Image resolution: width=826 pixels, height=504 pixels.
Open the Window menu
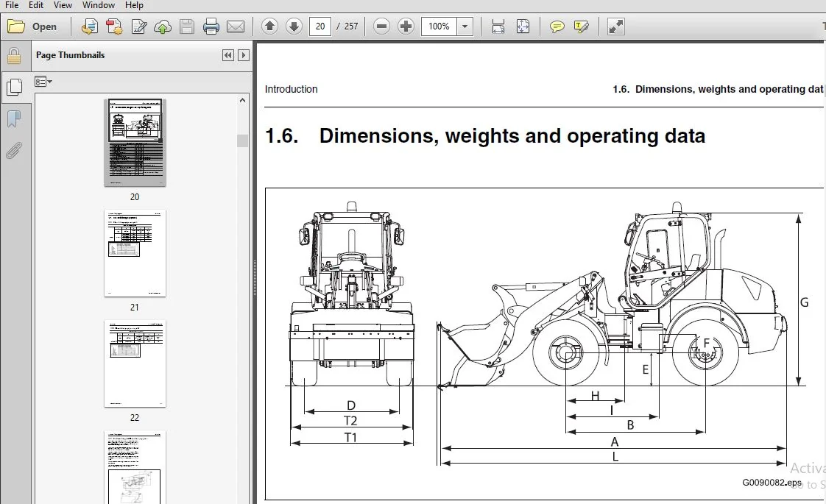[x=99, y=5]
